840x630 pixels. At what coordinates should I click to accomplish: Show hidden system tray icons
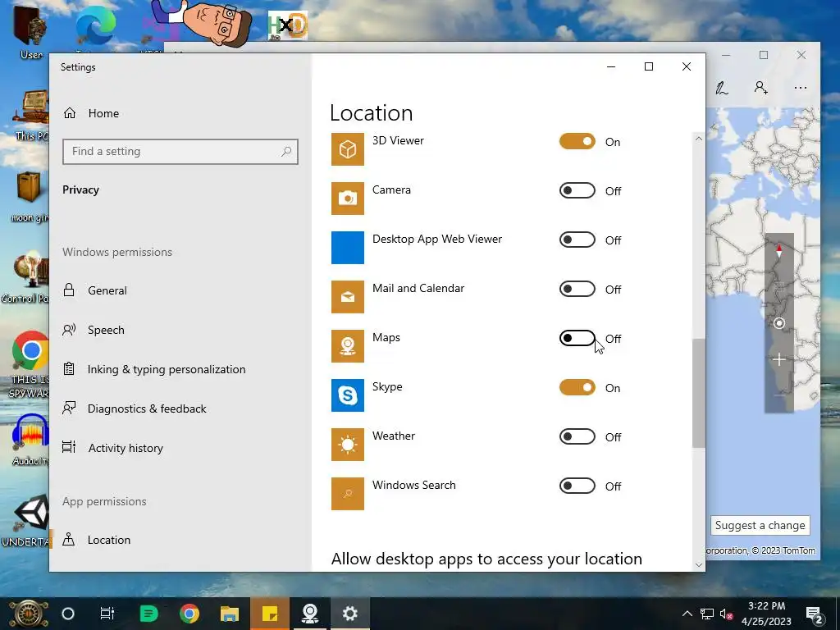point(687,614)
